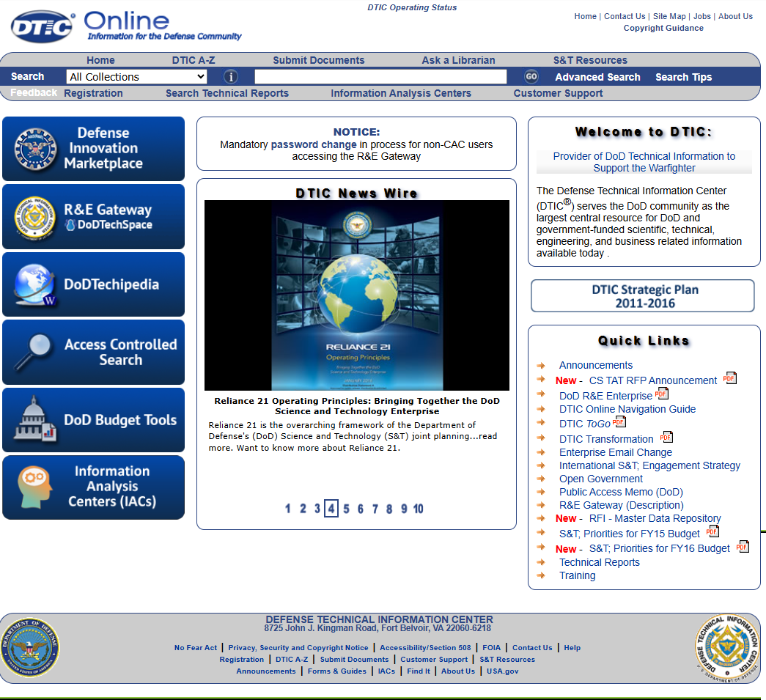Go to news slide 10
Screen dimensions: 766x700
[418, 509]
